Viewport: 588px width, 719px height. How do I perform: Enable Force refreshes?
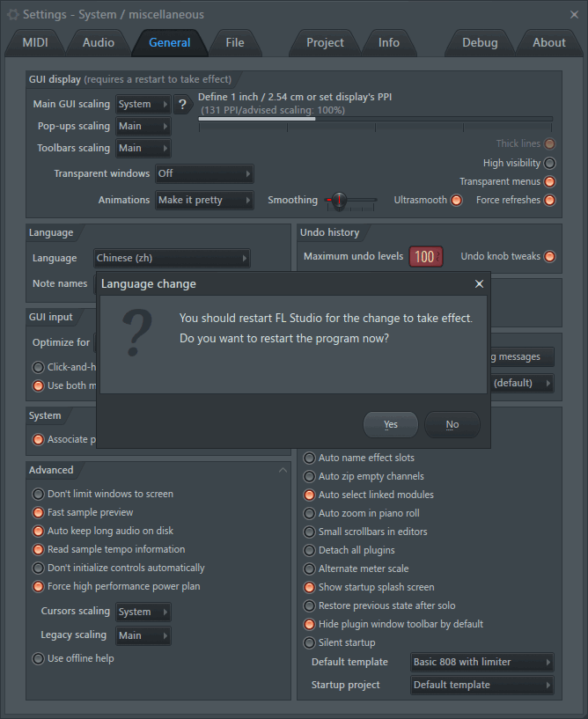(549, 200)
